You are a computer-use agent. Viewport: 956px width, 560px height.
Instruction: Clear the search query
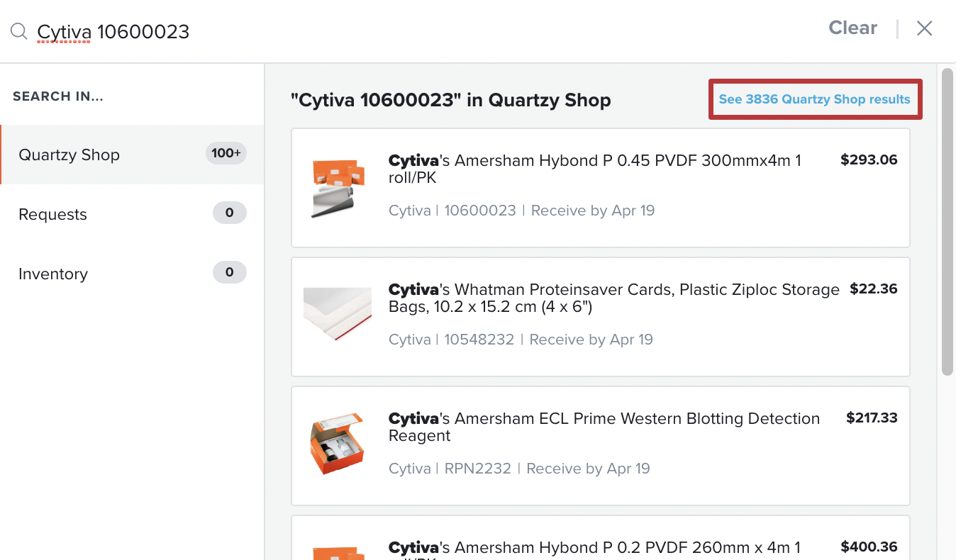point(853,28)
